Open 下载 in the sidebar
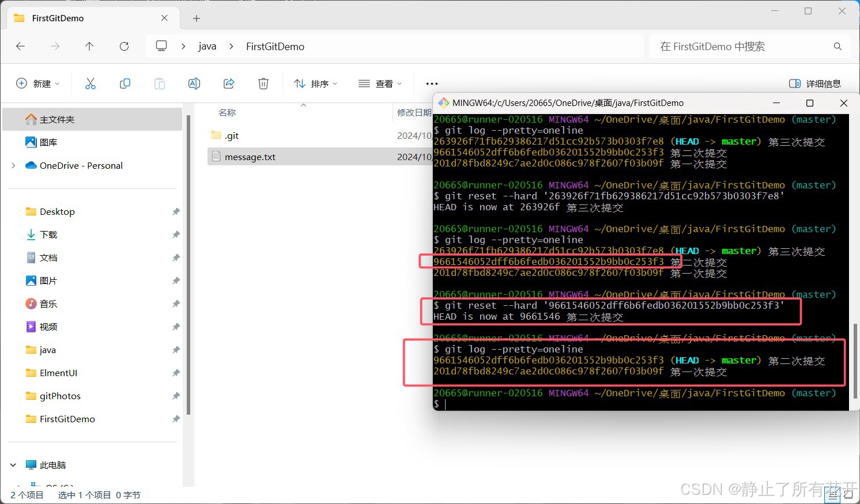860x504 pixels. click(x=93, y=234)
